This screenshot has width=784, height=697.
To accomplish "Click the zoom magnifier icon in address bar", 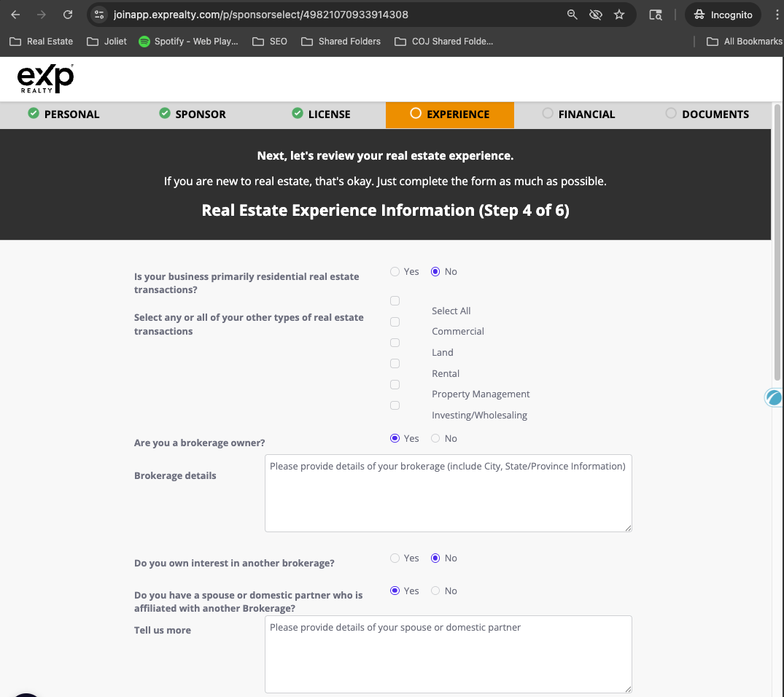I will (x=573, y=15).
